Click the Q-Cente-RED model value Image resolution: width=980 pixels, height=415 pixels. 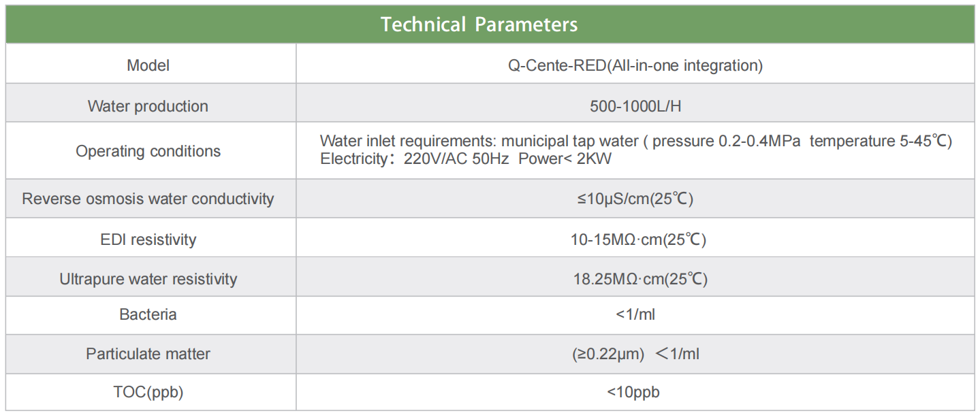point(635,65)
